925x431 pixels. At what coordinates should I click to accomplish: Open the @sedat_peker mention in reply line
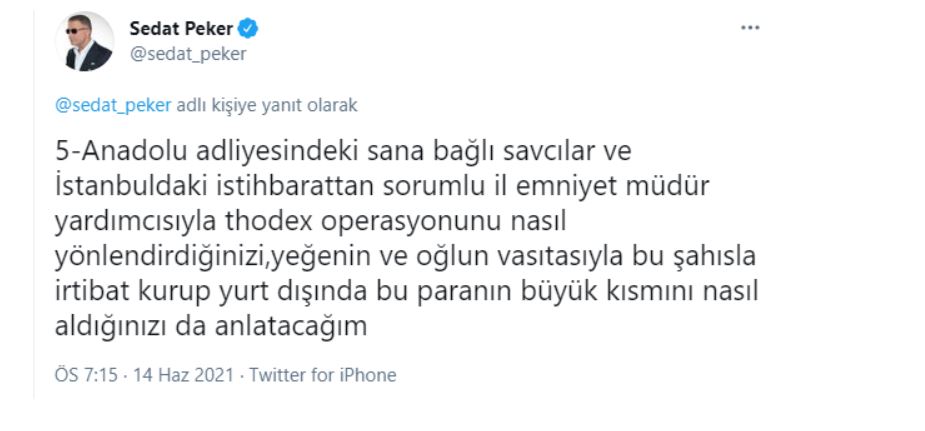[x=113, y=104]
